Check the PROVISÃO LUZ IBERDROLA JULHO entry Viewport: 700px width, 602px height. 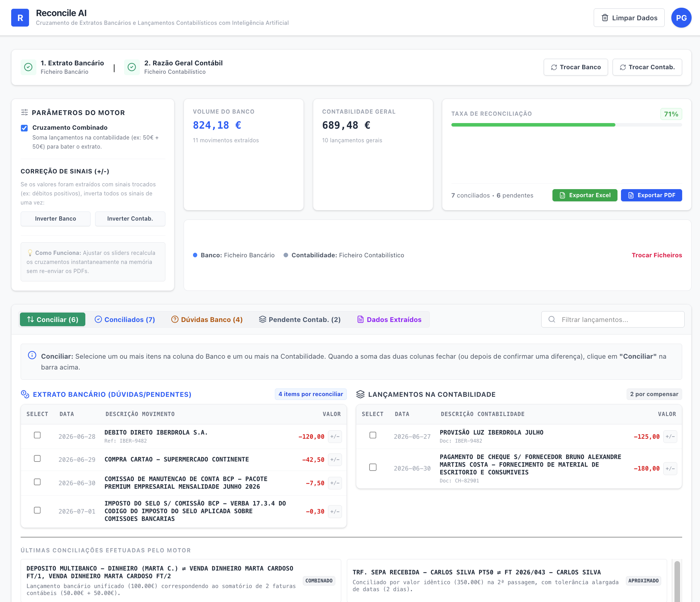[x=373, y=435]
